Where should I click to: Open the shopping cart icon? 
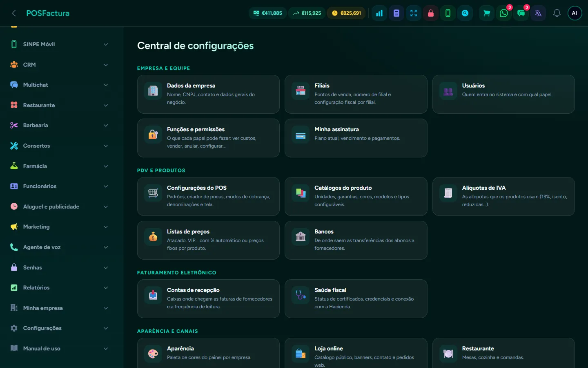point(487,13)
